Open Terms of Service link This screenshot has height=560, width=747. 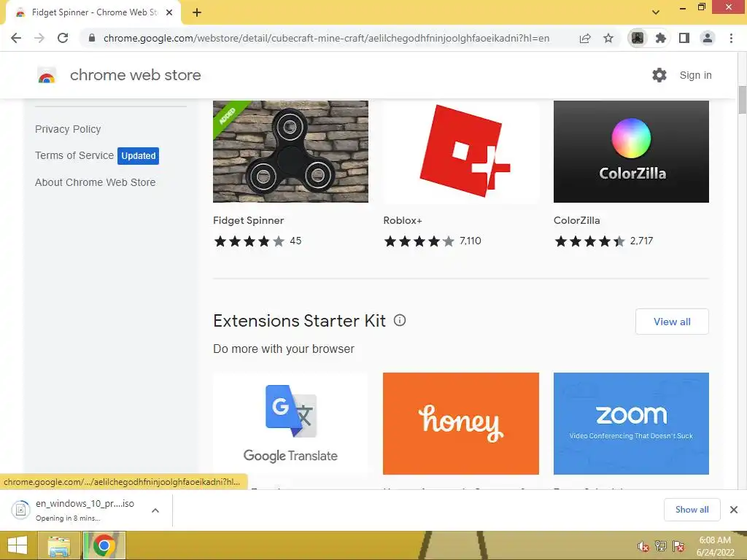pyautogui.click(x=74, y=155)
